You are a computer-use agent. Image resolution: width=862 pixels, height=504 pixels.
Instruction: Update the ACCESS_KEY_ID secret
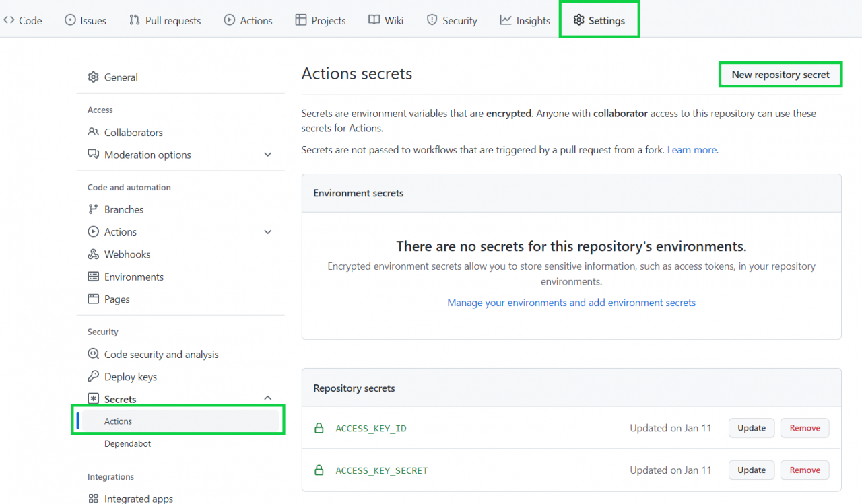pyautogui.click(x=752, y=428)
